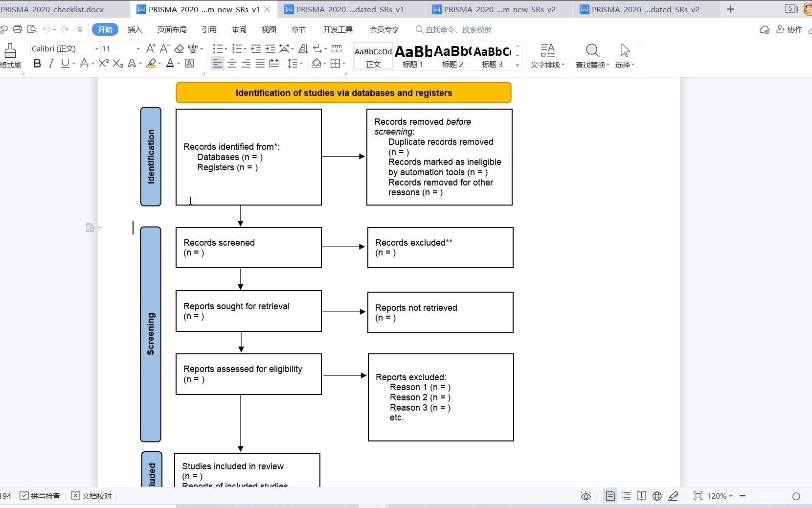Viewport: 812px width, 508px height.
Task: Apply subscript X₂ formatting
Action: point(117,63)
